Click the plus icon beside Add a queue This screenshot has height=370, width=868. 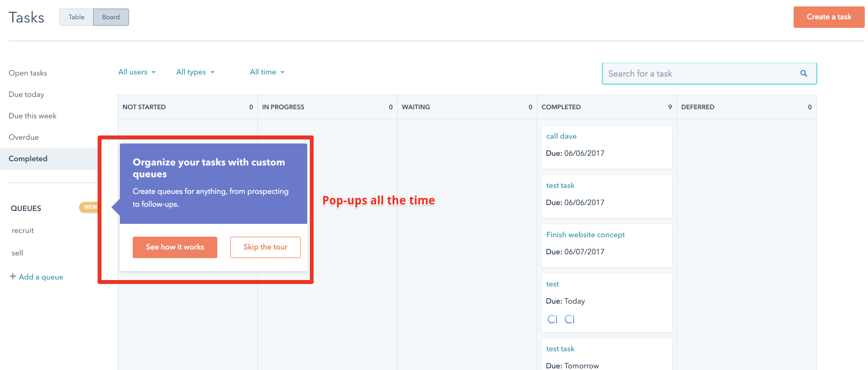click(x=13, y=276)
